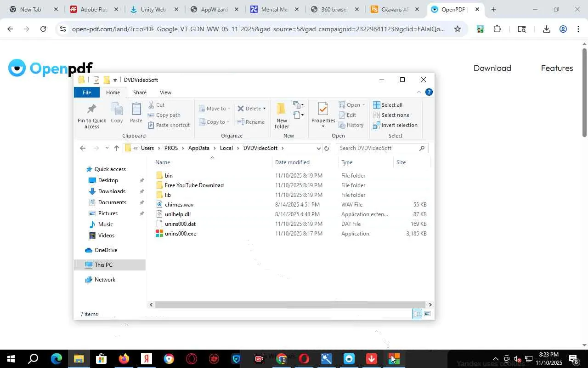The width and height of the screenshot is (588, 368).
Task: Click Select none in the ribbon
Action: tap(391, 115)
